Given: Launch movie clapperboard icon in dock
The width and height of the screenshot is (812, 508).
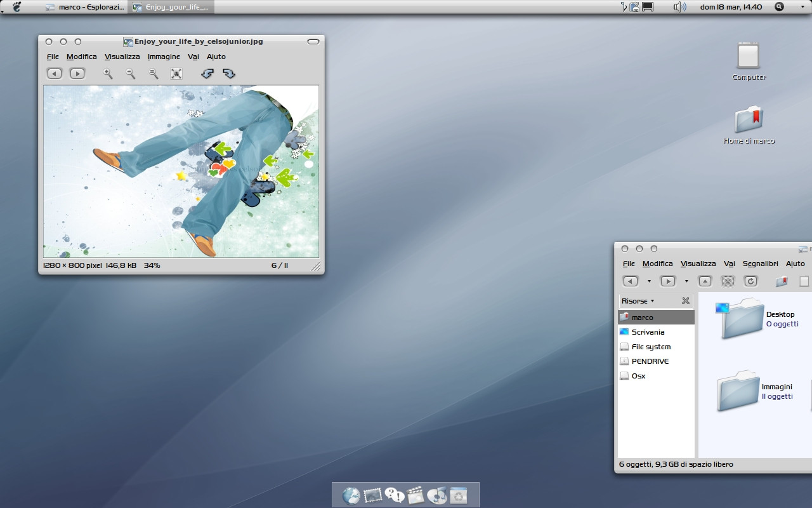Looking at the screenshot, I should tap(416, 495).
